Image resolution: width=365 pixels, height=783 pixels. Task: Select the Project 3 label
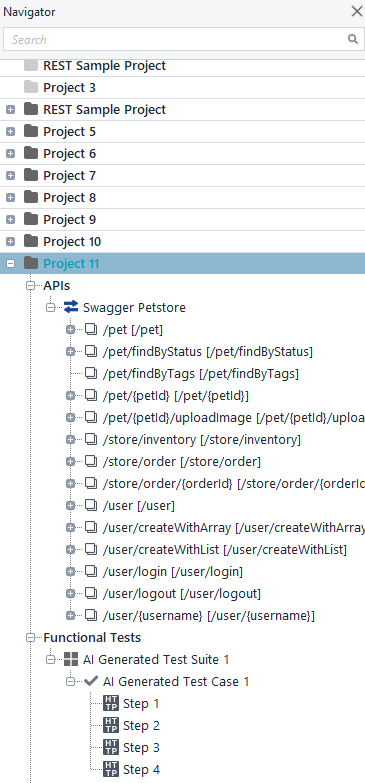click(69, 87)
